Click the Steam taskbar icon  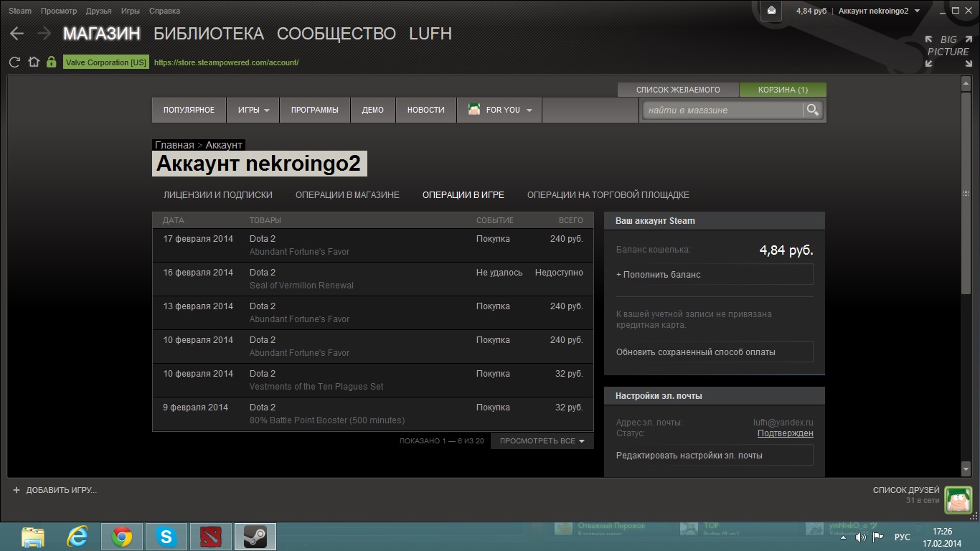tap(255, 537)
